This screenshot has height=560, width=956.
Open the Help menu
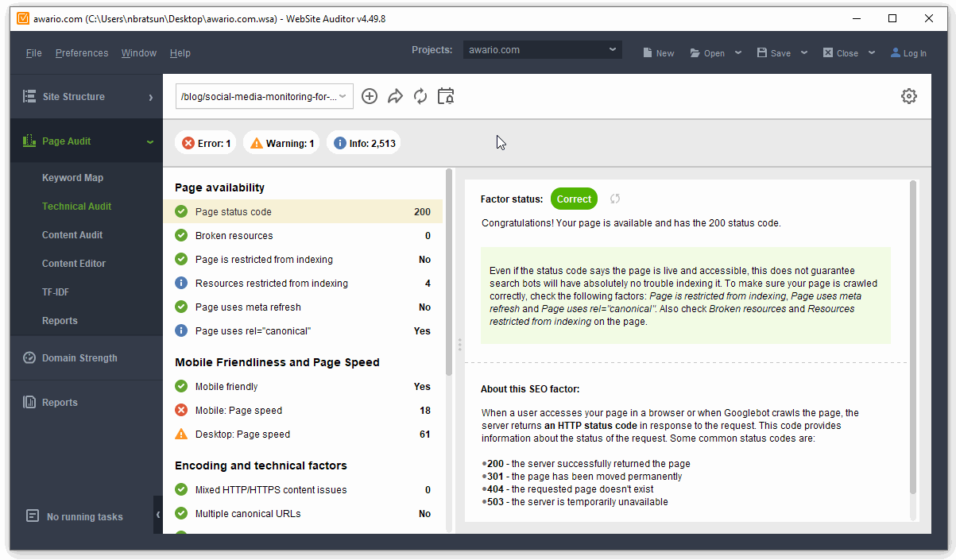(180, 53)
